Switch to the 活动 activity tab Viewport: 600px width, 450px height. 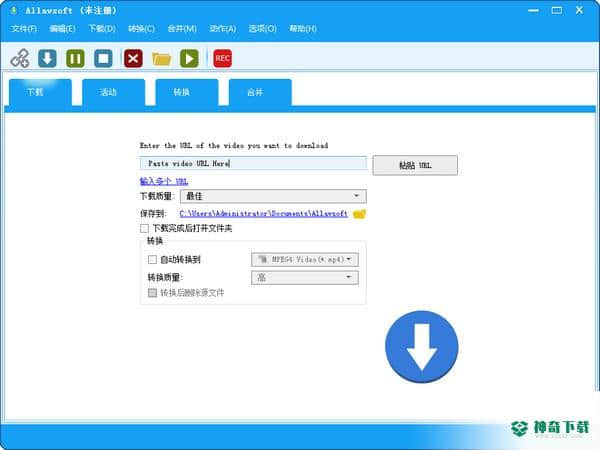[113, 92]
